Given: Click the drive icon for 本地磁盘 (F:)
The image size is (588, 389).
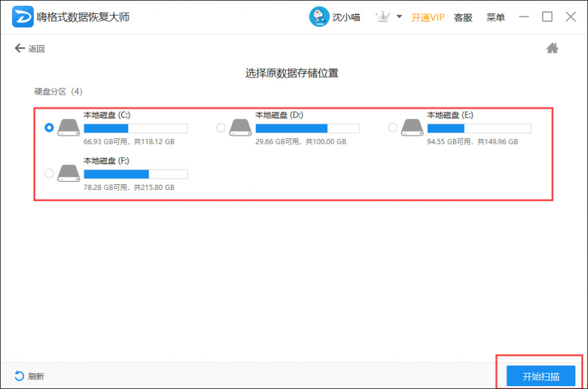Looking at the screenshot, I should (68, 173).
